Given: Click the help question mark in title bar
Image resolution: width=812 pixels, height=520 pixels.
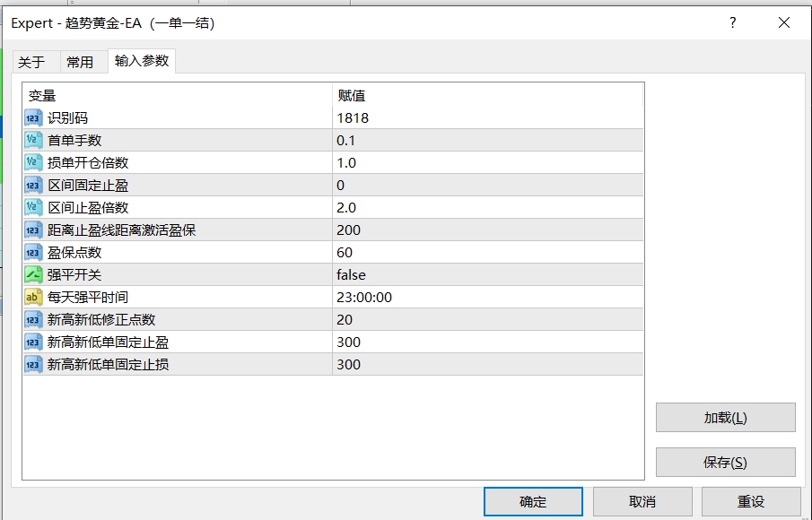Looking at the screenshot, I should tap(733, 23).
